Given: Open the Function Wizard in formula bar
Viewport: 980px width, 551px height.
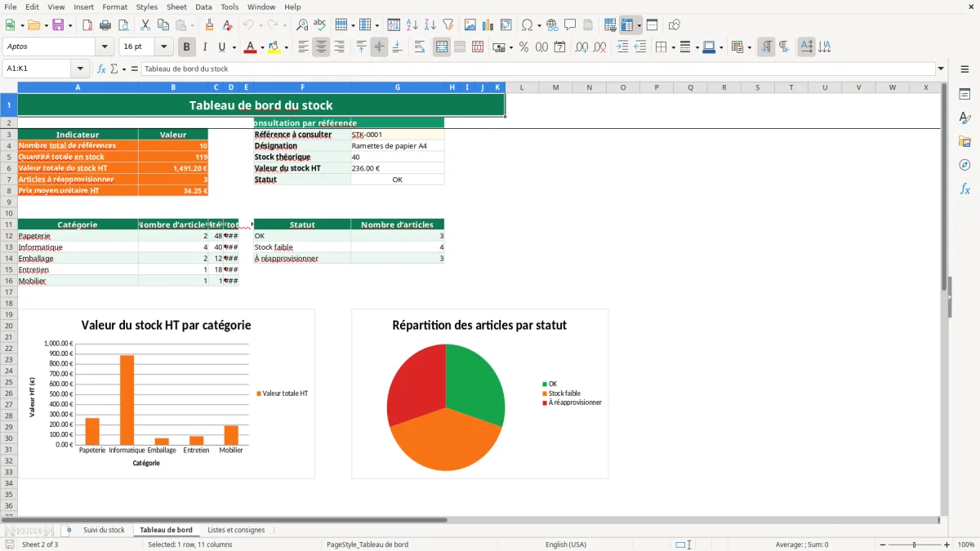Looking at the screenshot, I should tap(102, 69).
